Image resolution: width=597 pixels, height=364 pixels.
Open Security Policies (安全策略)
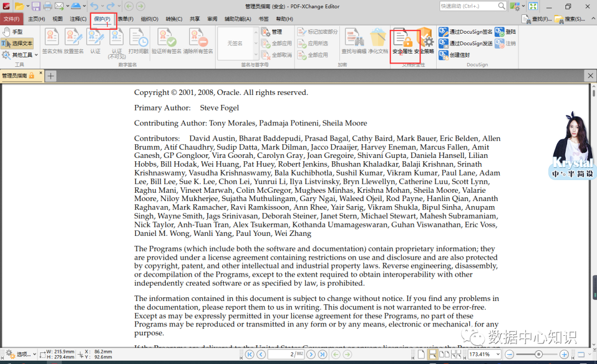click(x=425, y=41)
